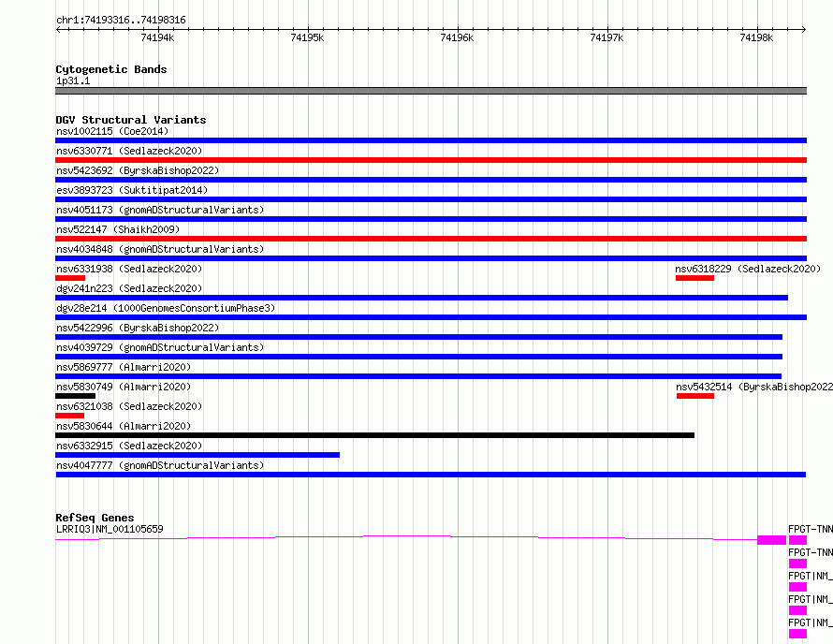Screen dimensions: 833x644
Task: Click the nsv6318229 (Sedlazeck2020) label
Action: [x=748, y=269]
